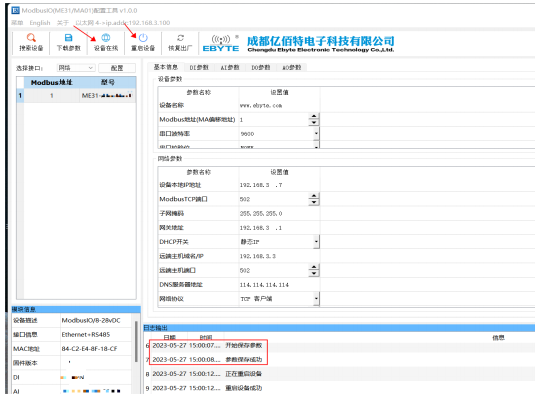This screenshot has width=540, height=398.
Task: Click the 型号 model column header
Action: [108, 82]
